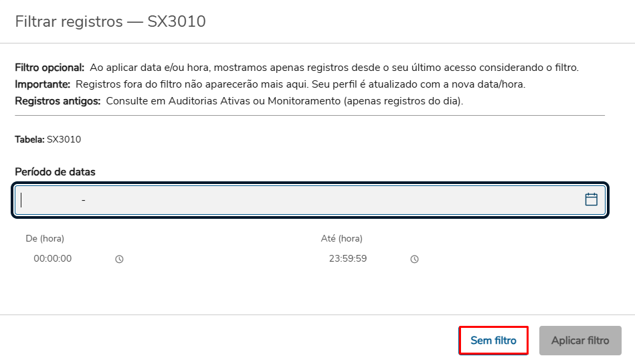The width and height of the screenshot is (635, 364).
Task: Click the SX3010 value next to Tabela
Action: pos(64,140)
